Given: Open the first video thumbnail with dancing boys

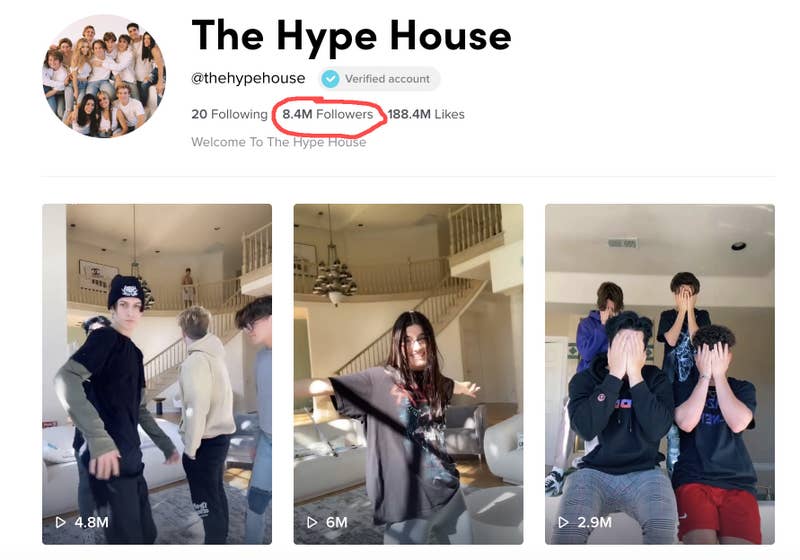Looking at the screenshot, I should click(157, 374).
